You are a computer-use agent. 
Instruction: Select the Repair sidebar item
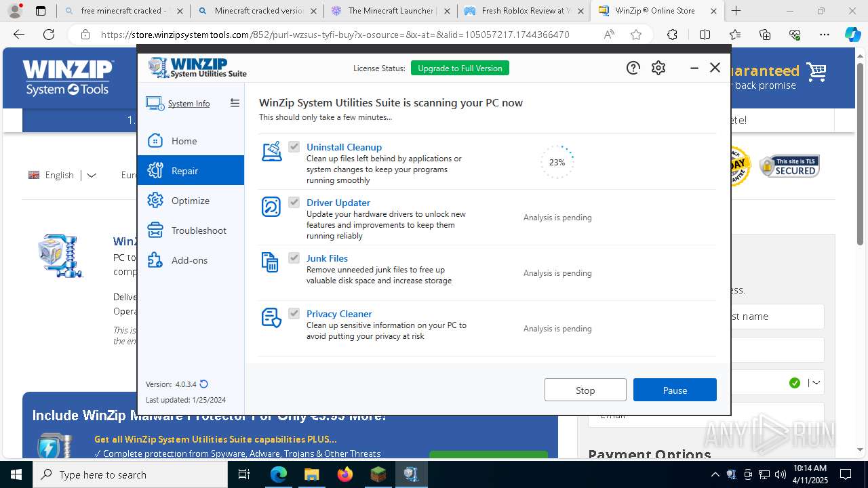(191, 171)
